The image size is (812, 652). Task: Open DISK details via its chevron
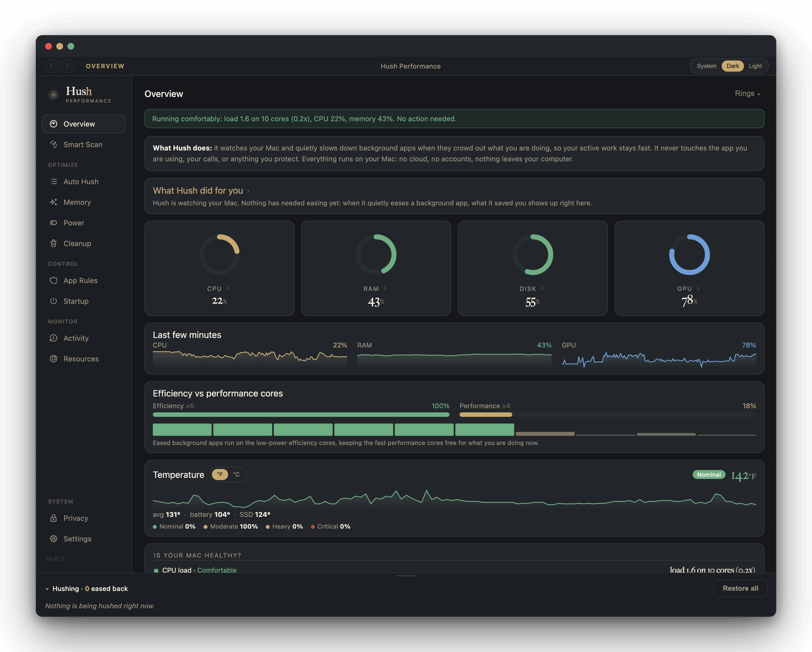point(542,288)
